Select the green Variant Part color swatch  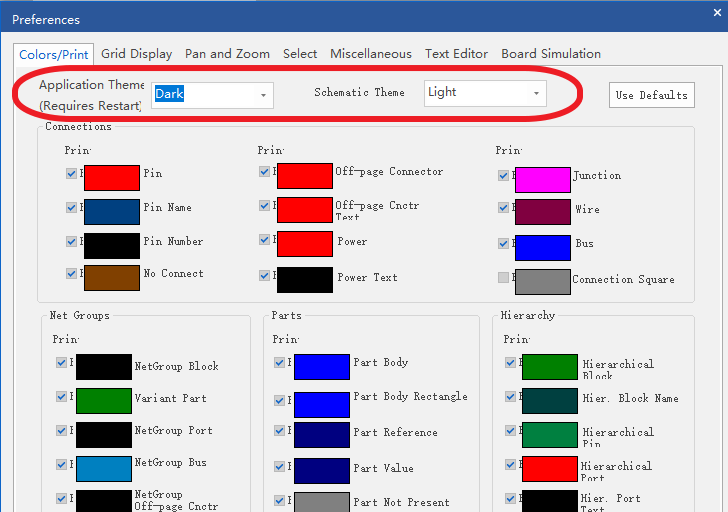pos(104,401)
